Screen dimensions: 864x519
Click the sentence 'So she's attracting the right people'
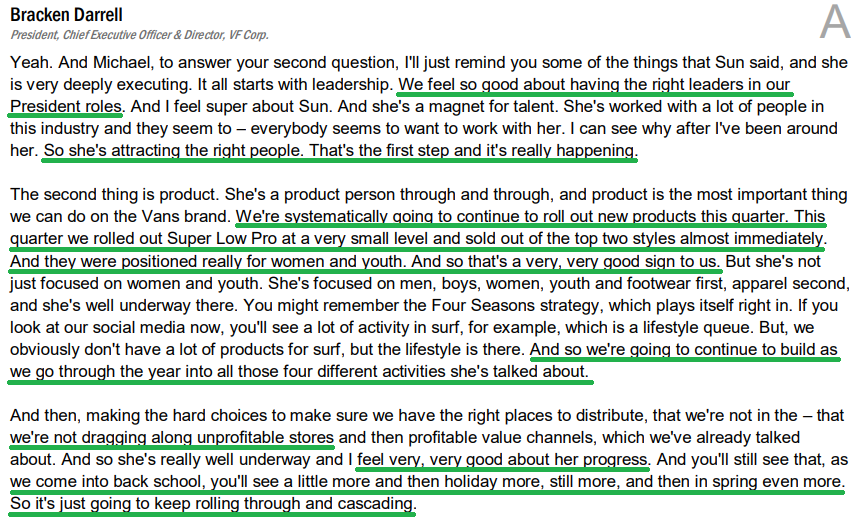coord(173,150)
